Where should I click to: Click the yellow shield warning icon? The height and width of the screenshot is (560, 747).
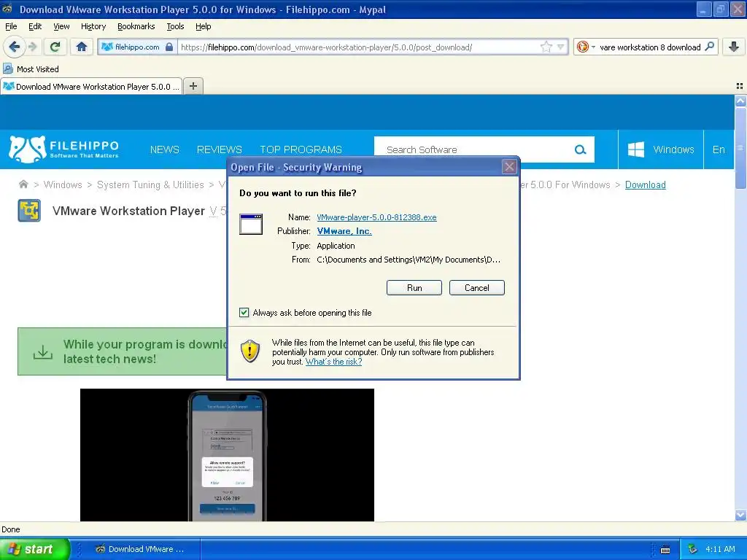click(x=249, y=351)
